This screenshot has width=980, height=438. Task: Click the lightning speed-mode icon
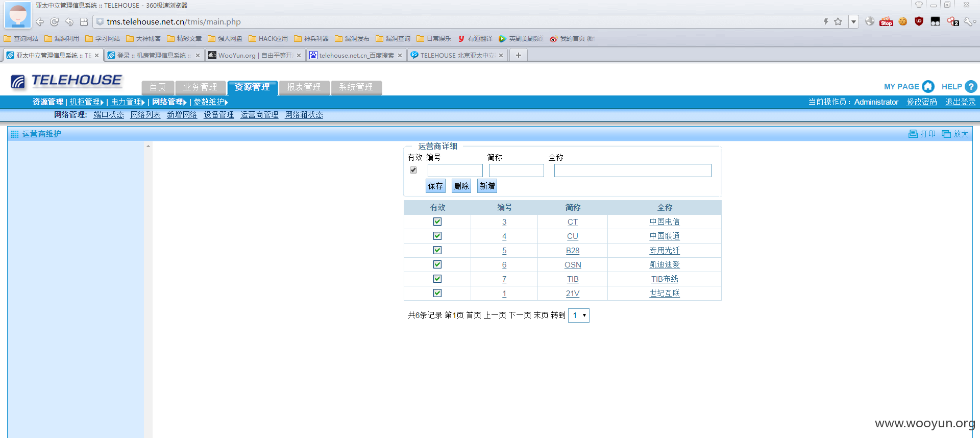click(x=825, y=21)
